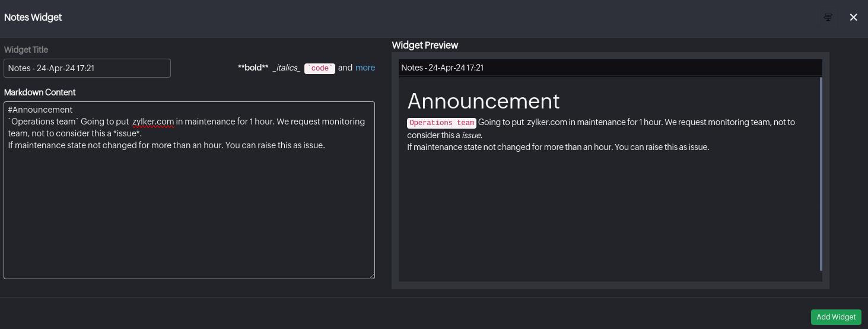Click the 'Widget Preview' label
The width and height of the screenshot is (868, 329).
coord(425,46)
